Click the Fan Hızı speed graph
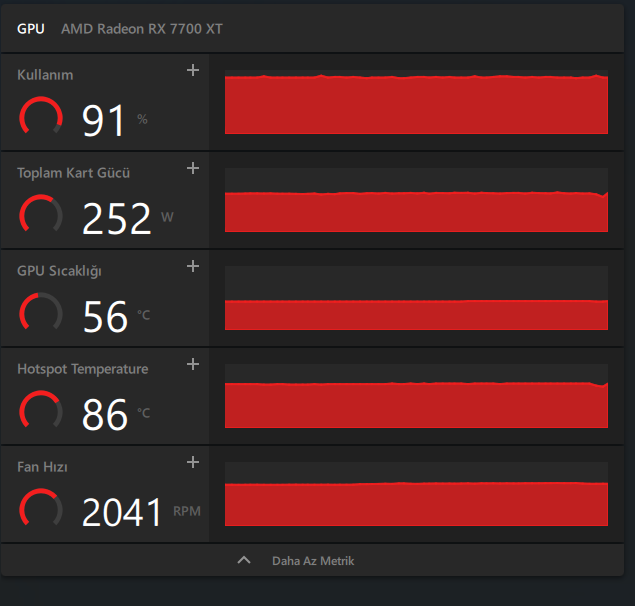The height and width of the screenshot is (606, 635). coord(416,494)
